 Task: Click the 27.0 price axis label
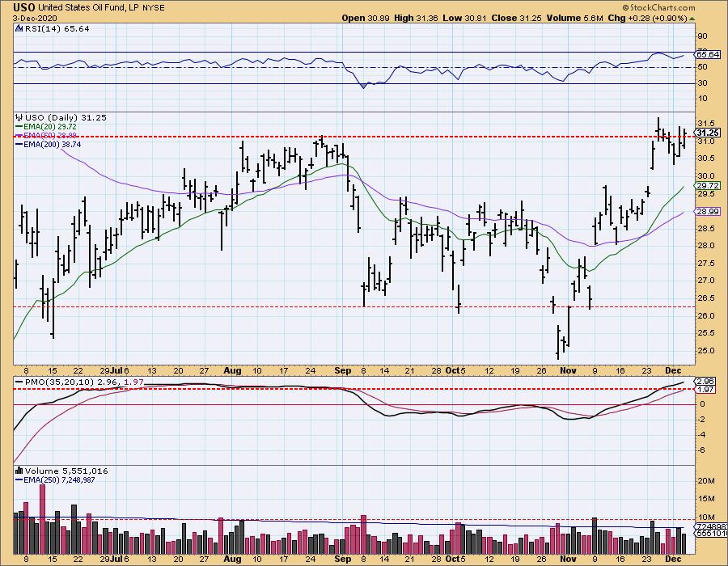[x=705, y=281]
